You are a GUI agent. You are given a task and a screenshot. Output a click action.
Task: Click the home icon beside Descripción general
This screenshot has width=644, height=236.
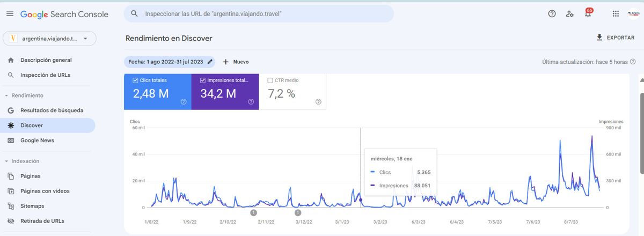click(x=11, y=60)
